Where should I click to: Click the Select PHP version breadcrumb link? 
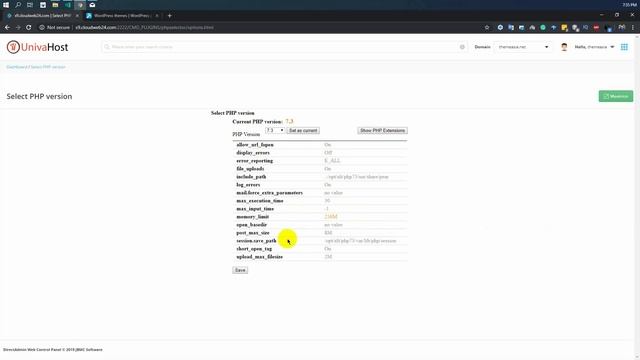tap(48, 67)
